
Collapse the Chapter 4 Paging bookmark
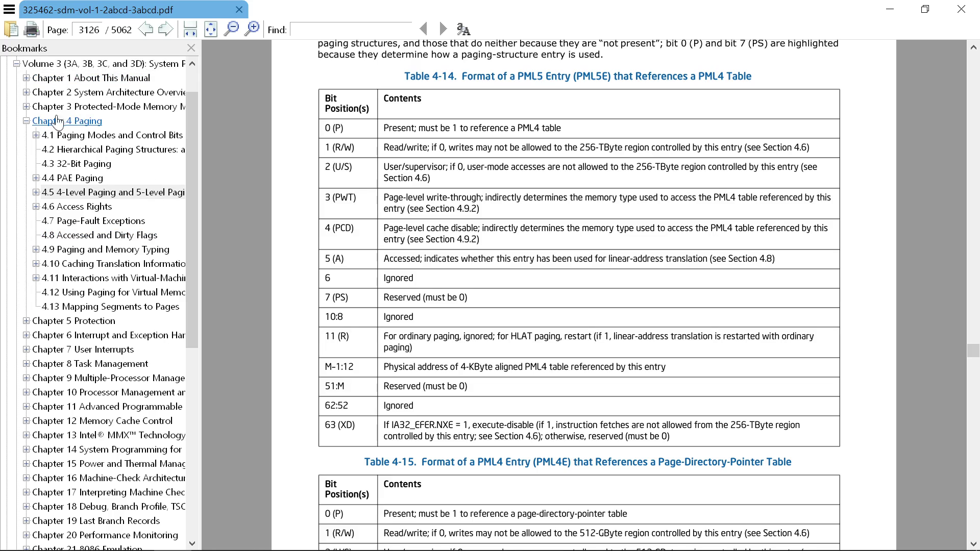point(26,121)
